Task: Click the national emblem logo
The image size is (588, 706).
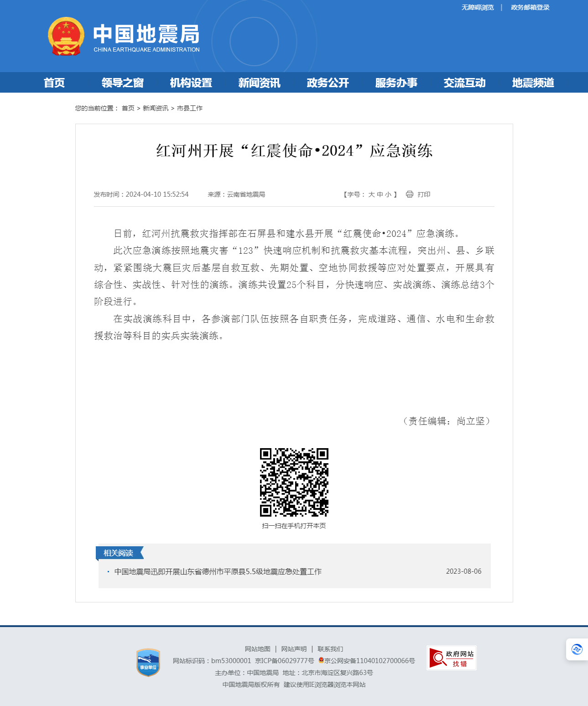Action: tap(67, 37)
